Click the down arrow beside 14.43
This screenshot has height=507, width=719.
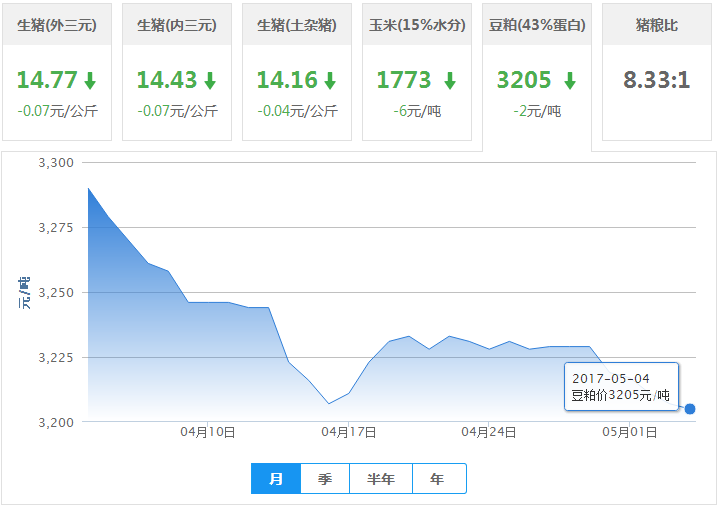point(210,80)
